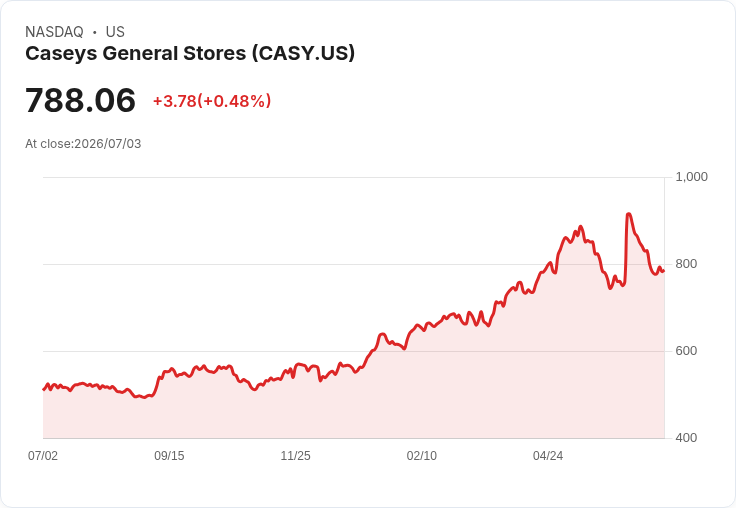The image size is (736, 508).
Task: Click the 788.06 price value
Action: (80, 100)
